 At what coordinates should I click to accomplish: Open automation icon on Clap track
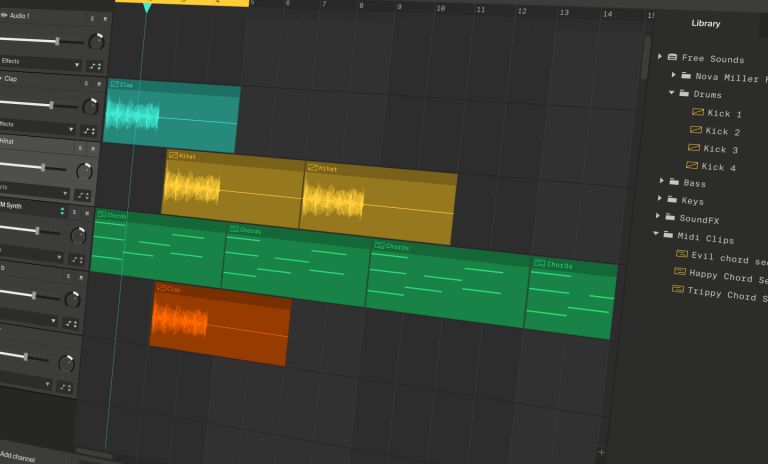(89, 131)
